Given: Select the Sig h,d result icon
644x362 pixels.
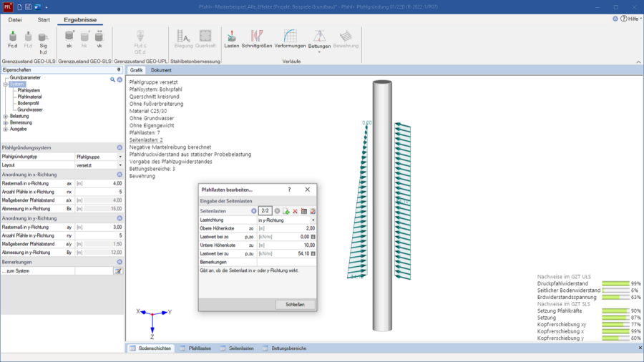Looking at the screenshot, I should click(43, 39).
